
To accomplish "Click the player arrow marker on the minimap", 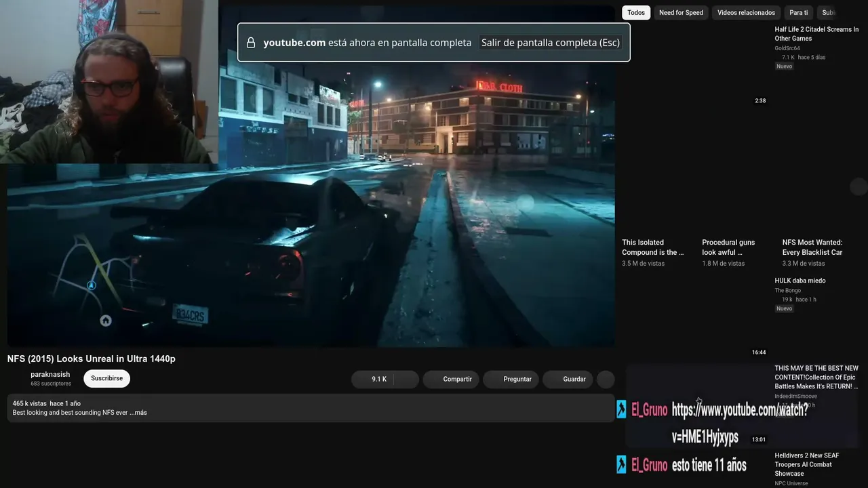I will click(92, 285).
